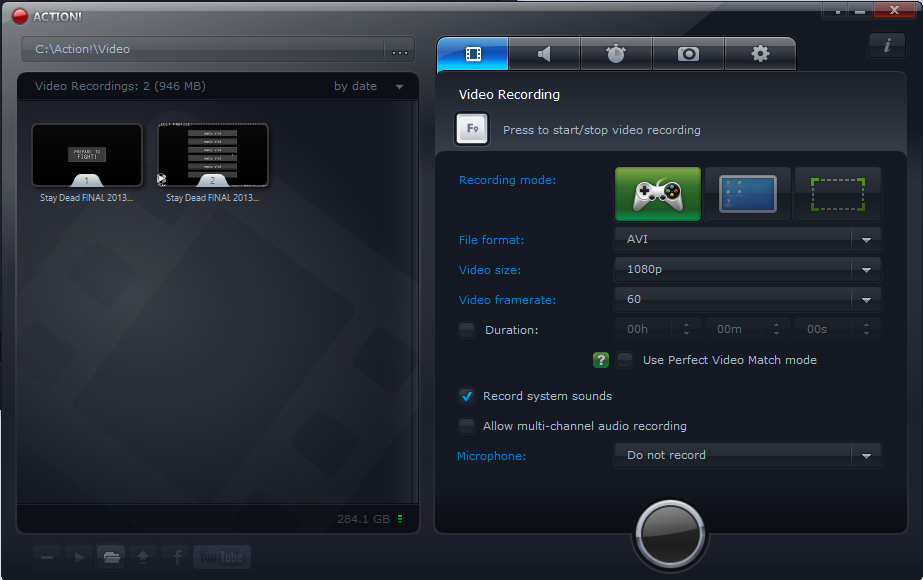Upload recording to YouTube

(x=222, y=557)
